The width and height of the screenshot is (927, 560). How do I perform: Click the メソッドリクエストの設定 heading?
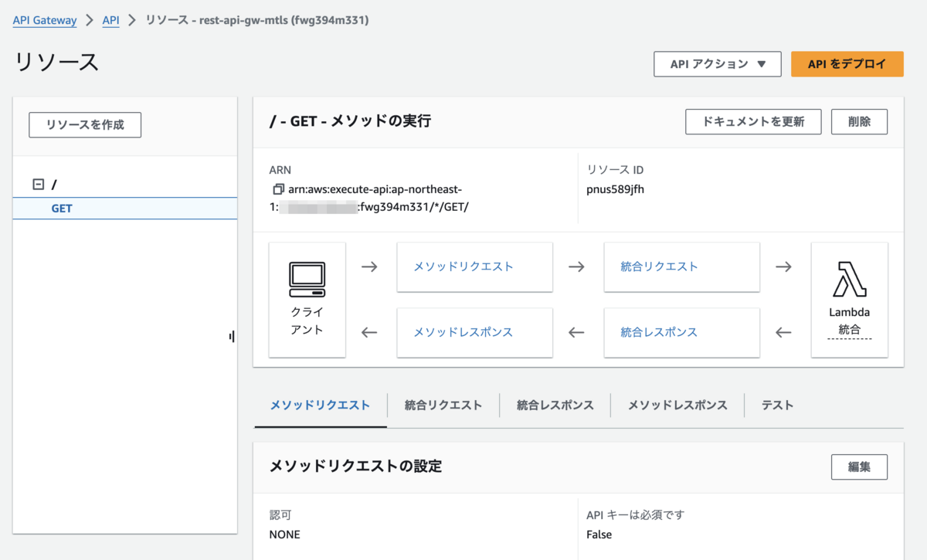point(355,467)
